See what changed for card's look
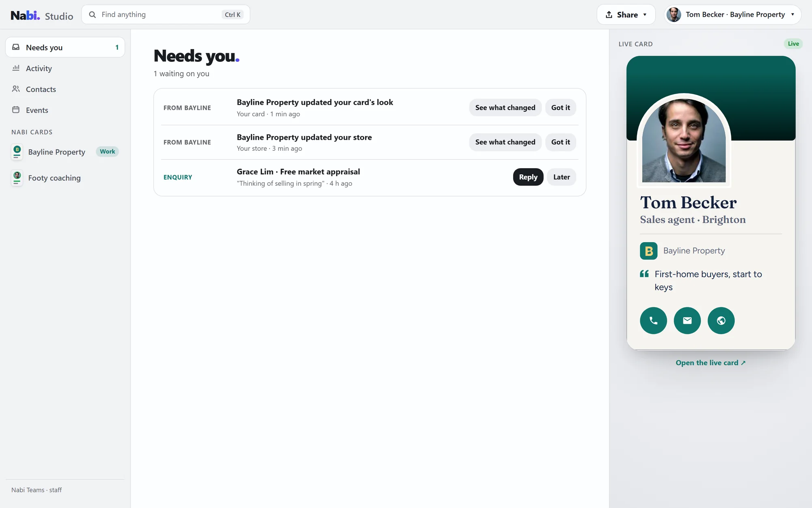Image resolution: width=812 pixels, height=508 pixels. (505, 108)
